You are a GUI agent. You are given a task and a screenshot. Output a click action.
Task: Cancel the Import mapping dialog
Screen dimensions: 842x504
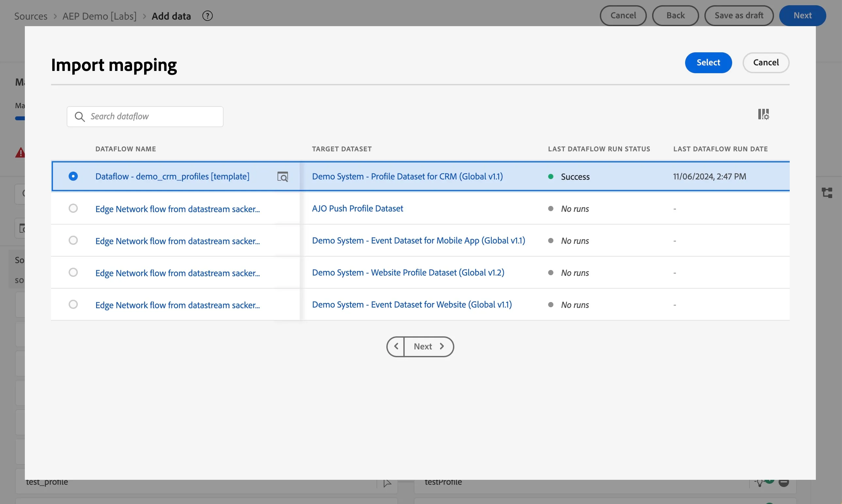(766, 62)
